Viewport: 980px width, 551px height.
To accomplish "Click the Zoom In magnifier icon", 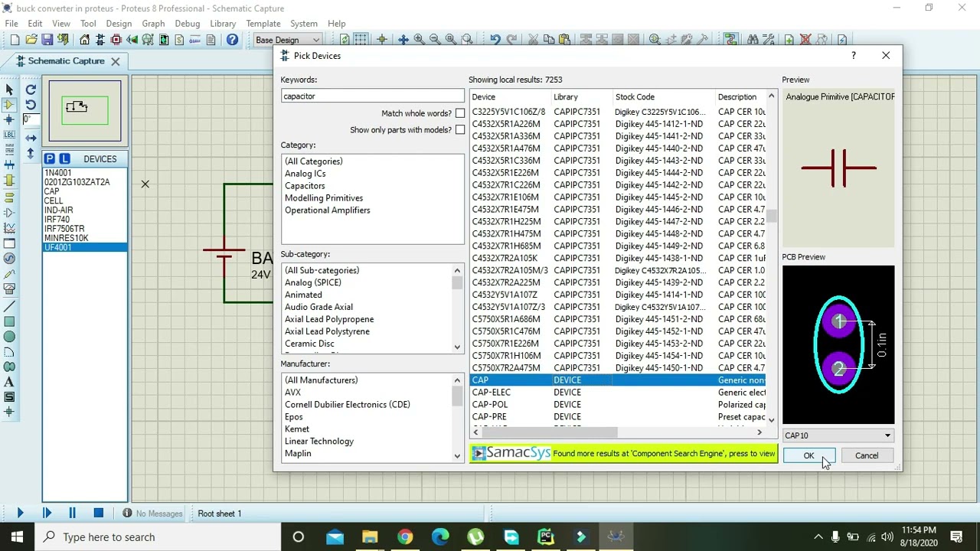I will [x=419, y=40].
